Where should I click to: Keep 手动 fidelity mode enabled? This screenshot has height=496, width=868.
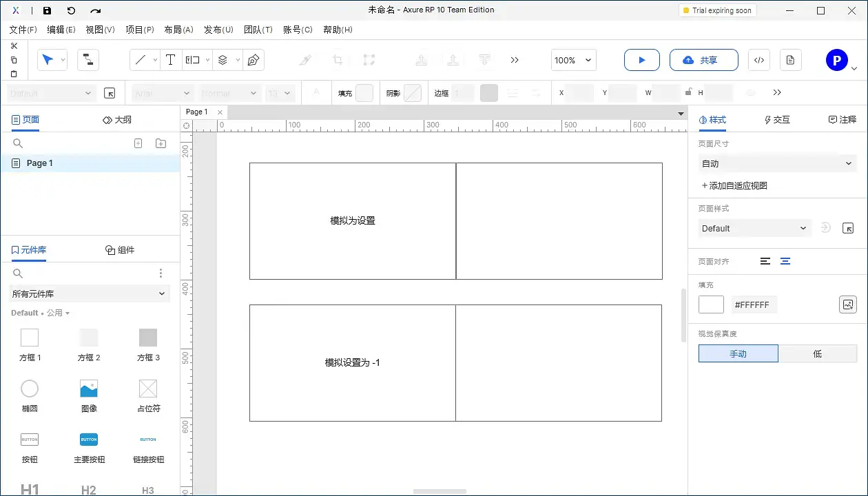tap(738, 353)
